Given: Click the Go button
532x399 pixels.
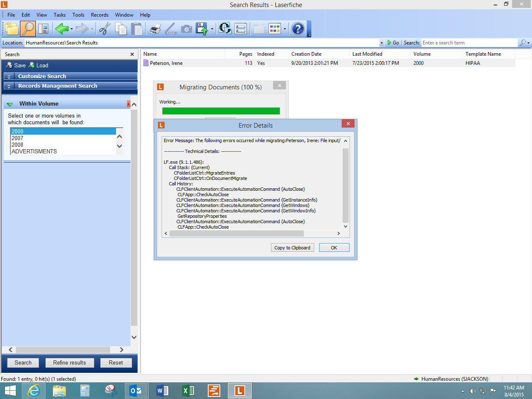Looking at the screenshot, I should click(x=393, y=43).
